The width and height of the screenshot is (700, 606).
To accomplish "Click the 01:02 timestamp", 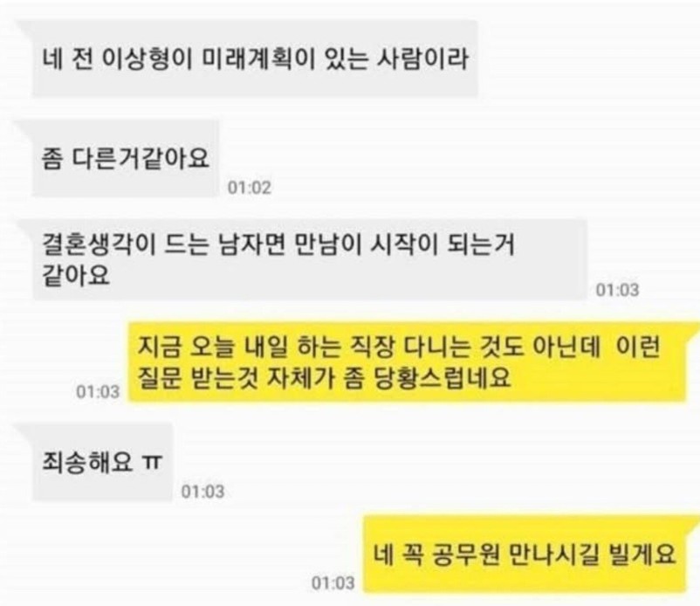I will (250, 188).
